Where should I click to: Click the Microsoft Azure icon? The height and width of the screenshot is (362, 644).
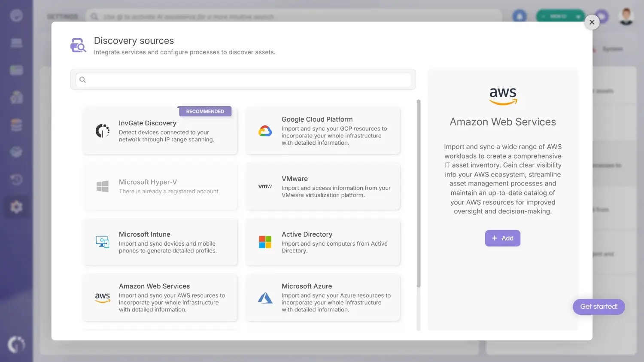(265, 298)
